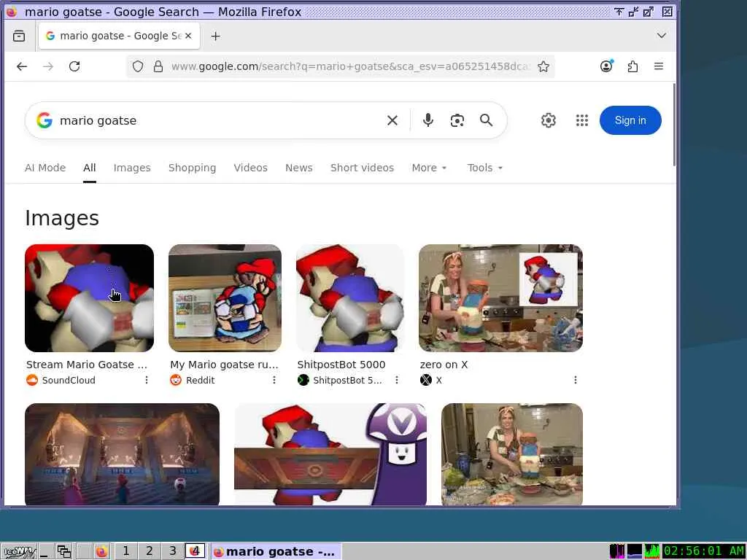Switch to the Shopping tab

(192, 168)
